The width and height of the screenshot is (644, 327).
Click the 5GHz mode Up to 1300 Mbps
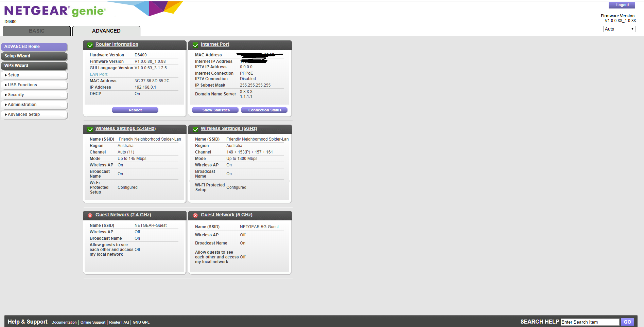click(x=242, y=159)
